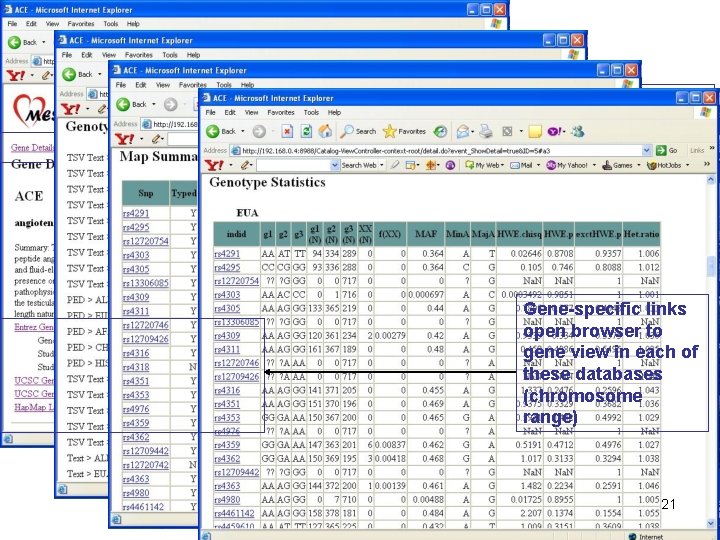This screenshot has width=720, height=540.
Task: Click the Search Web button on Yahoo toolbar
Action: (359, 165)
